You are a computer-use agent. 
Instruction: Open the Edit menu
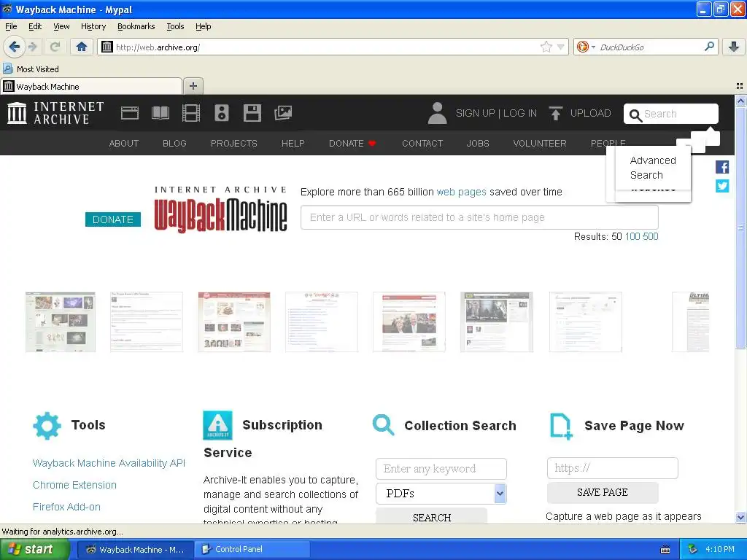coord(35,26)
